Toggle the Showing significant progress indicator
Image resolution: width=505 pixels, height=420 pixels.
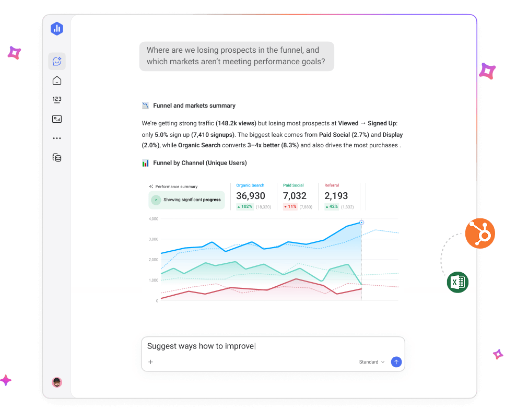[186, 200]
